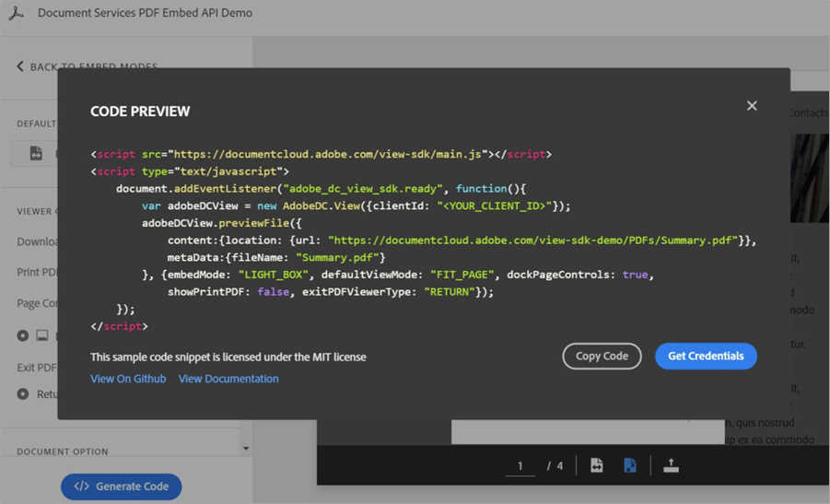Click the "/ 4" page count text
Screen dimensions: 830x504
click(x=555, y=466)
